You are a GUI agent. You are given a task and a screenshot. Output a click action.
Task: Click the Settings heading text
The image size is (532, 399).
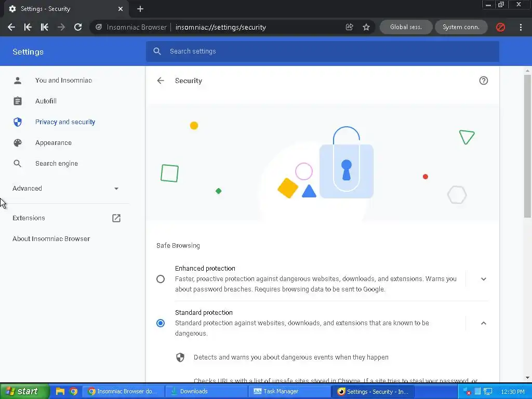click(28, 52)
